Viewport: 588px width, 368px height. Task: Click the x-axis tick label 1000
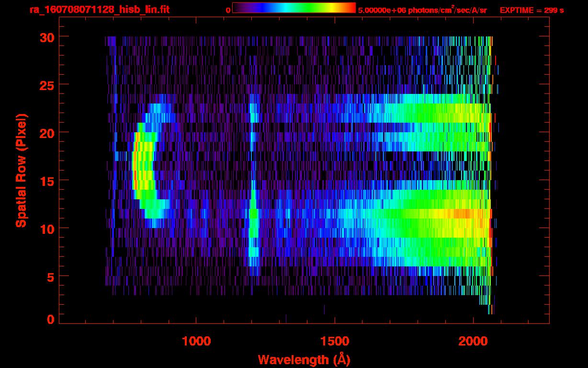pyautogui.click(x=196, y=342)
